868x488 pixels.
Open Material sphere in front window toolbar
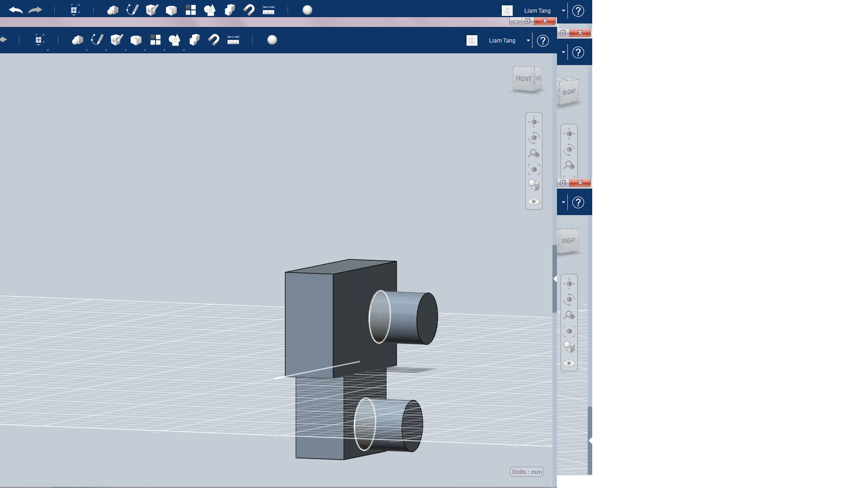[x=272, y=40]
